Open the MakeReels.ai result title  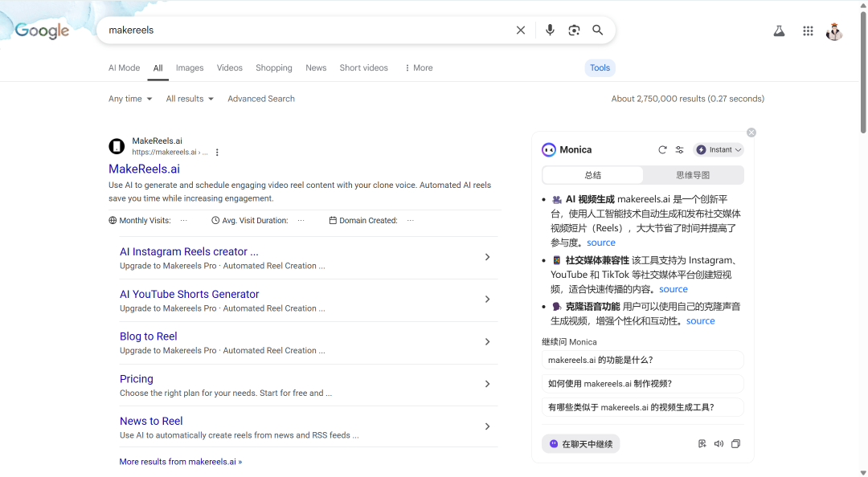(x=145, y=169)
